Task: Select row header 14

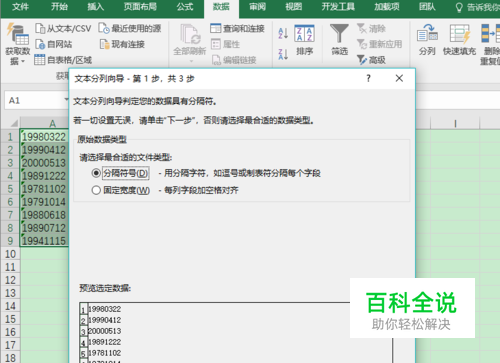Action: point(10,306)
